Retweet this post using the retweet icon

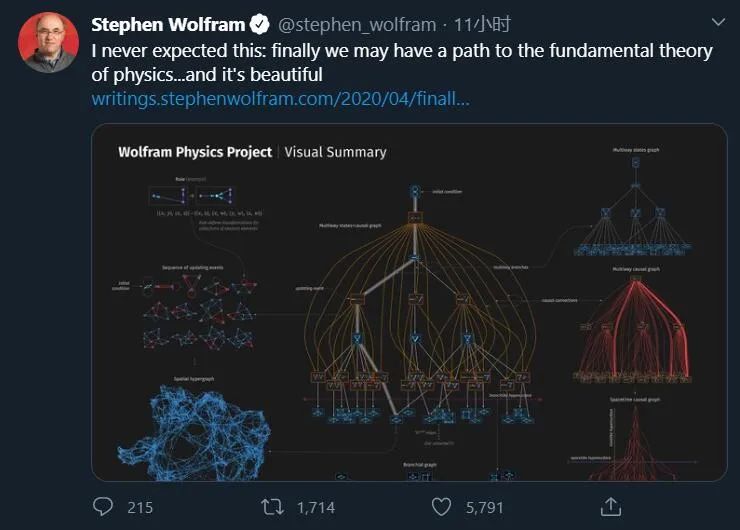coord(271,507)
